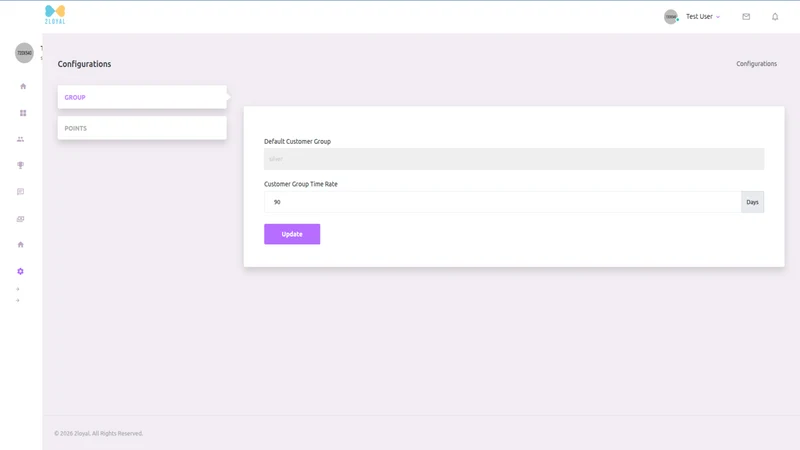Image resolution: width=800 pixels, height=450 pixels.
Task: Click the Configurations page heading
Action: pyautogui.click(x=84, y=64)
